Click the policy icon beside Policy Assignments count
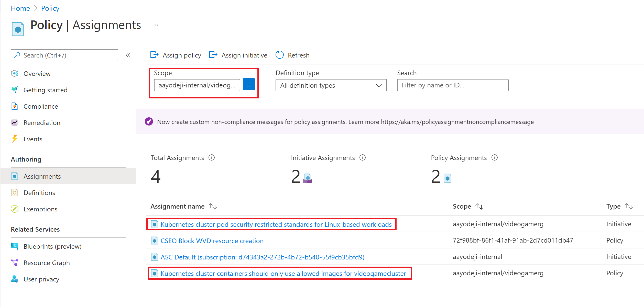Screen dimensions: 644x307 447,178
